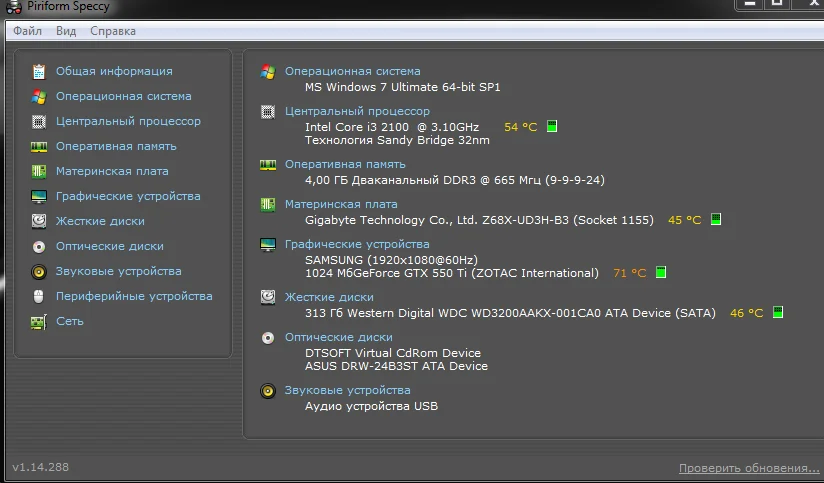Viewport: 824px width, 483px height.
Task: Click the Проверить обновления link
Action: pyautogui.click(x=749, y=468)
